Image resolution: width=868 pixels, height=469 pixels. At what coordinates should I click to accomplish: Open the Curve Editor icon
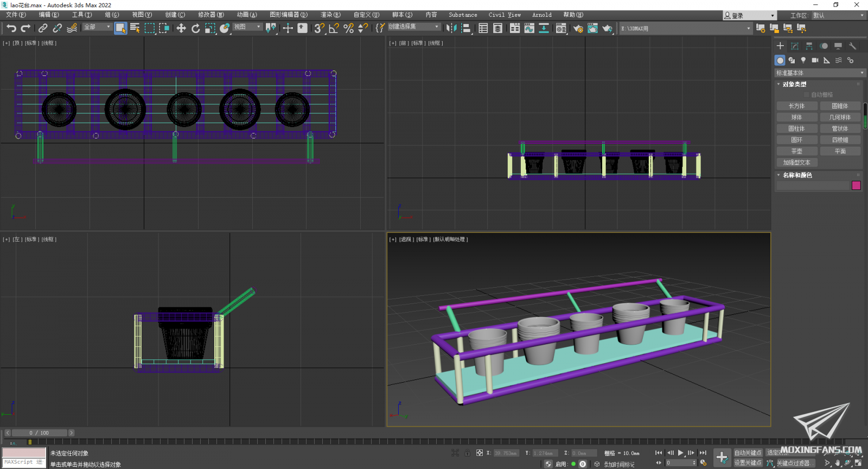pyautogui.click(x=529, y=28)
